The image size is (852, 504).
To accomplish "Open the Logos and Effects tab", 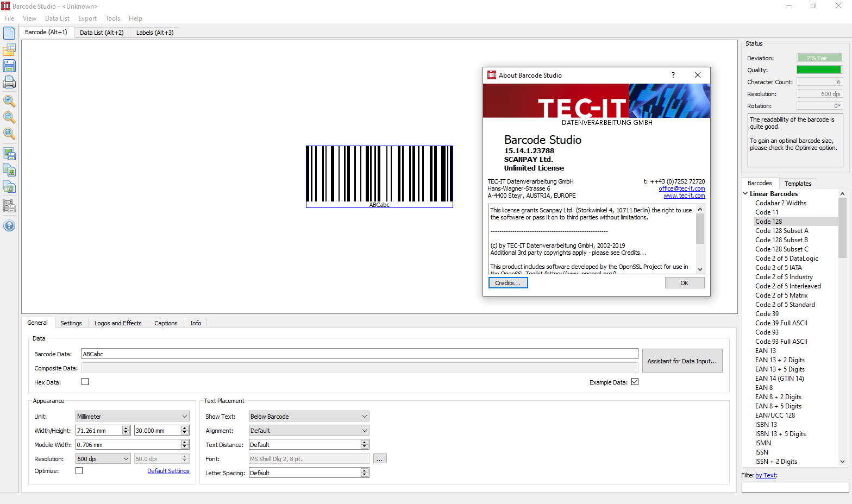I will [118, 323].
